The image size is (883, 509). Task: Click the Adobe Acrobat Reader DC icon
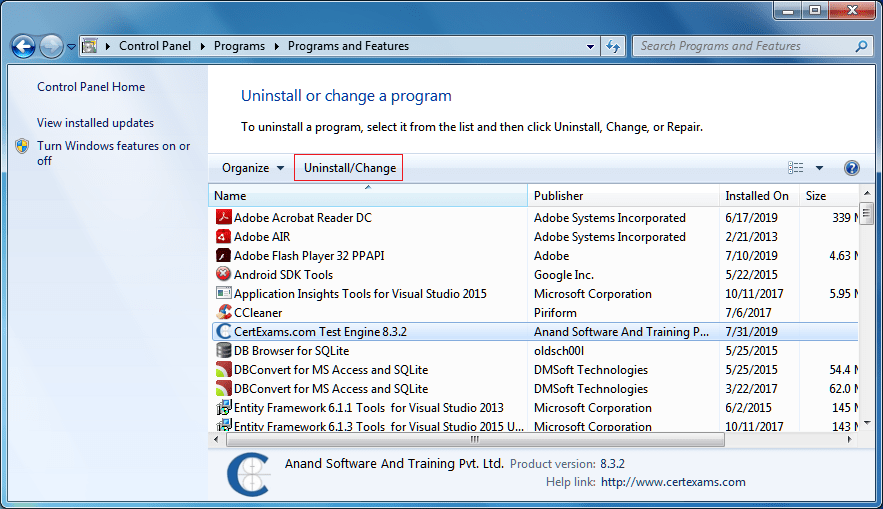coord(224,217)
